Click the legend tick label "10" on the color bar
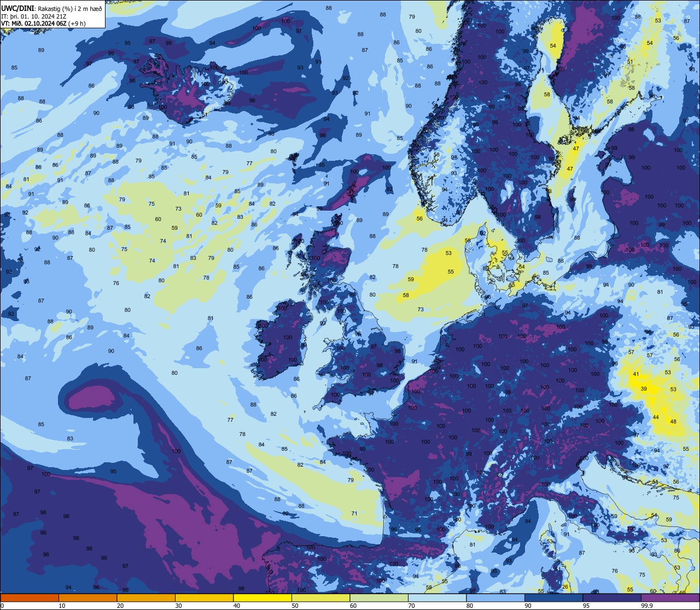 (x=62, y=606)
